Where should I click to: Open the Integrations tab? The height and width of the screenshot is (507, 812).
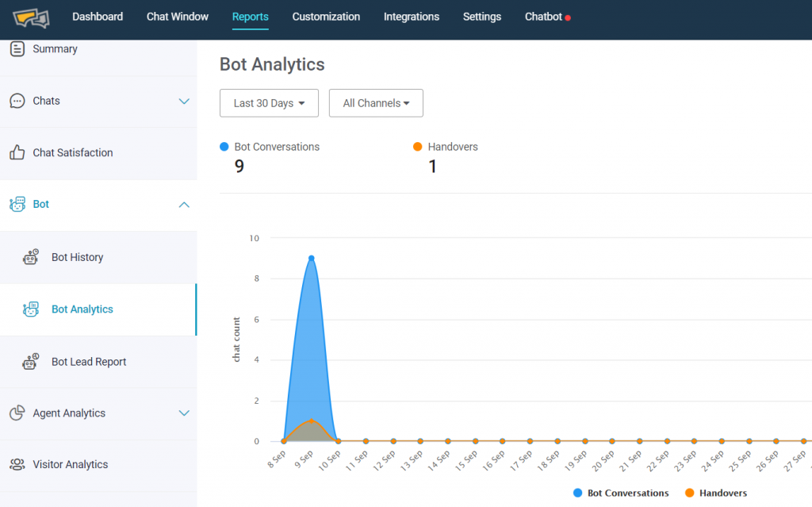pyautogui.click(x=411, y=17)
